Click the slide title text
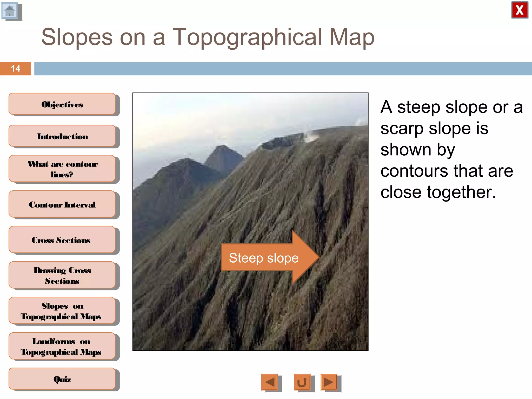Image resolution: width=532 pixels, height=399 pixels. point(208,37)
